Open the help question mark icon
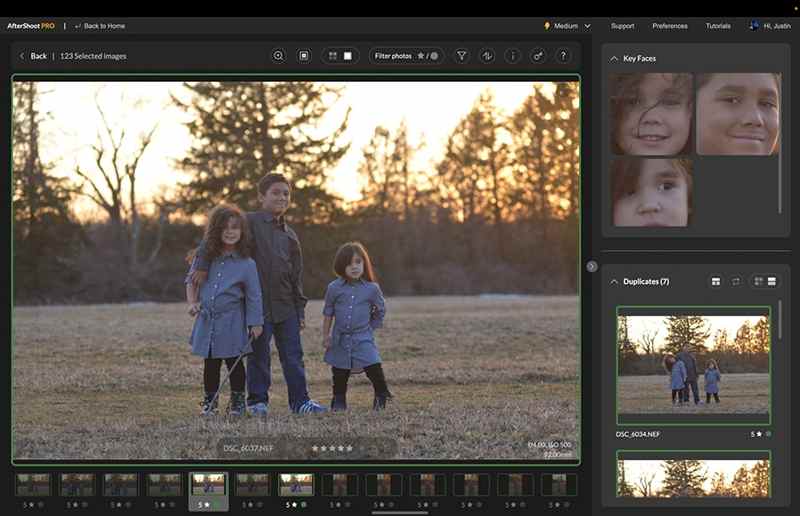 pyautogui.click(x=563, y=56)
